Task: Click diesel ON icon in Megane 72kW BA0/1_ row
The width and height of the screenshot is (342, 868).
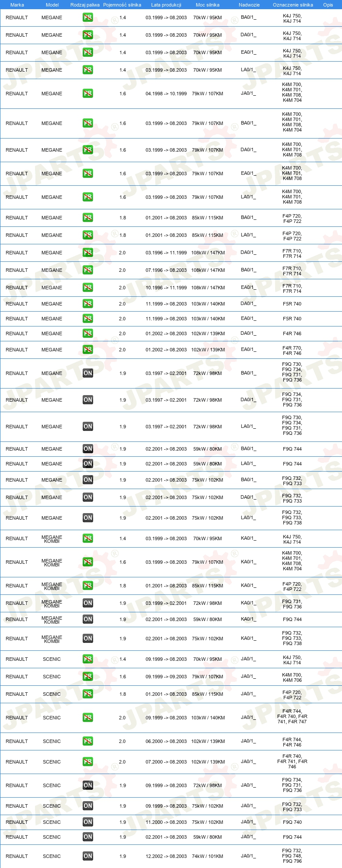Action: (88, 373)
